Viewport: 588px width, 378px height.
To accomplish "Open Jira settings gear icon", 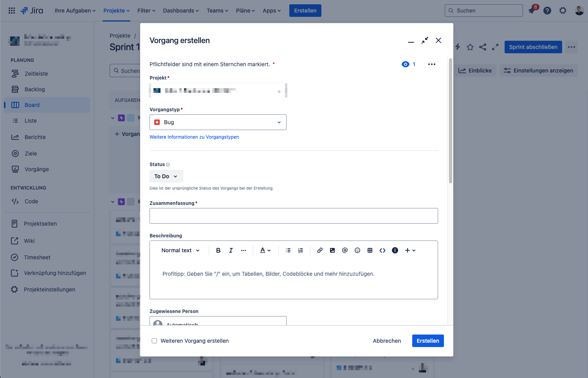I will [563, 11].
